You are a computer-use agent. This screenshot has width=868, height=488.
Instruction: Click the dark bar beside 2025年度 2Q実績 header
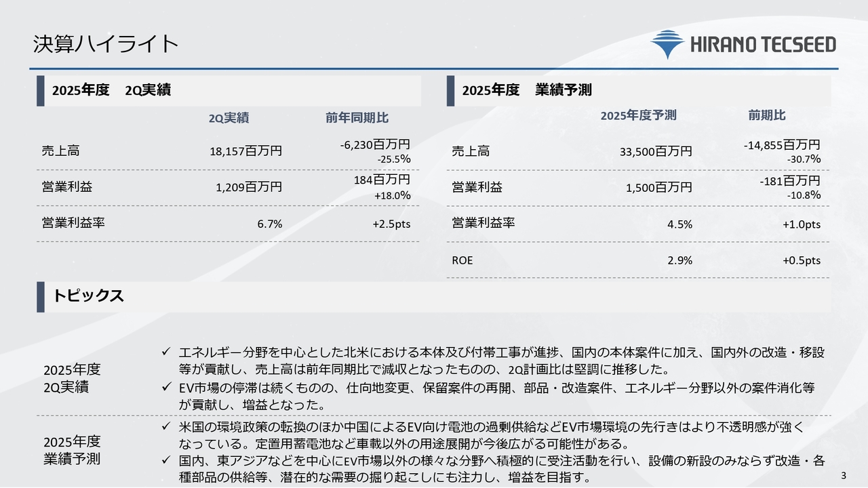pyautogui.click(x=41, y=90)
